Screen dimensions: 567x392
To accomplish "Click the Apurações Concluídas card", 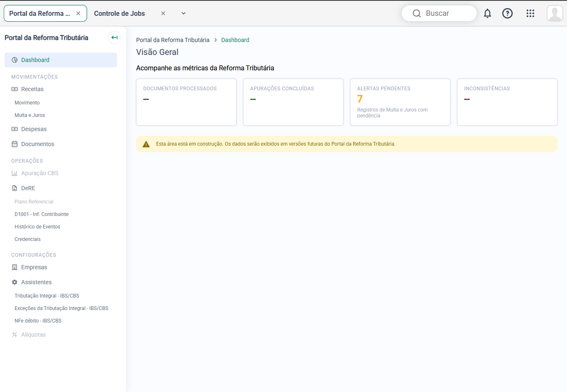I will (293, 102).
